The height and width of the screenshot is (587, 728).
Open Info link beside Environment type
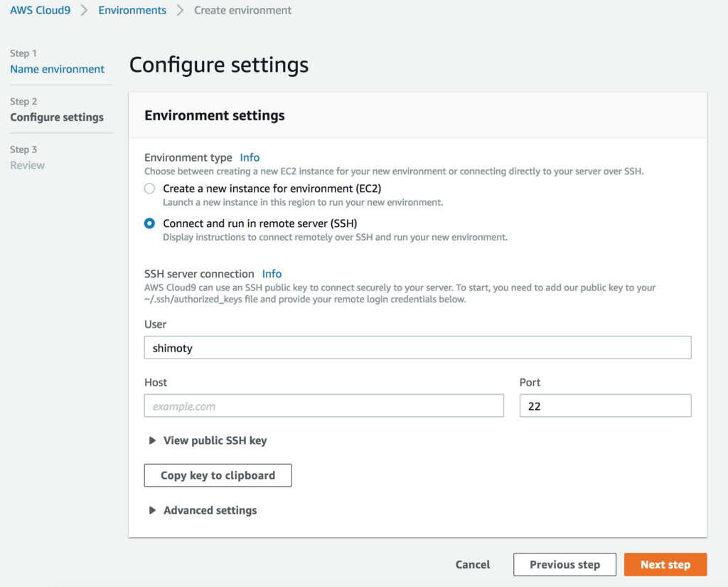click(250, 157)
